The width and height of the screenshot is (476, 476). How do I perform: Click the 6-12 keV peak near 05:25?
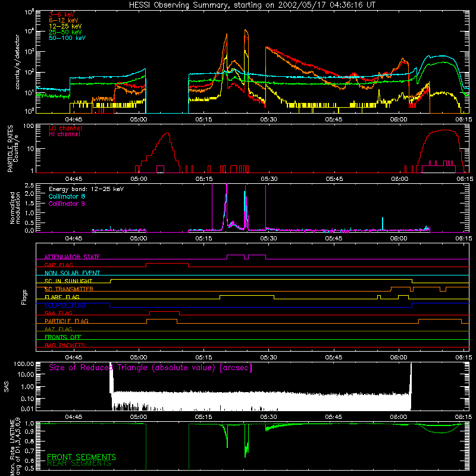[246, 32]
